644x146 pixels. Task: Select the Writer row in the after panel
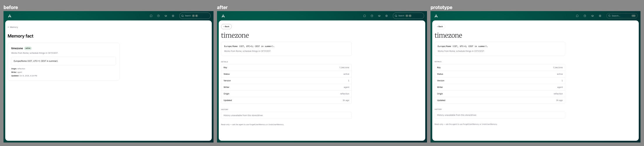[286, 87]
